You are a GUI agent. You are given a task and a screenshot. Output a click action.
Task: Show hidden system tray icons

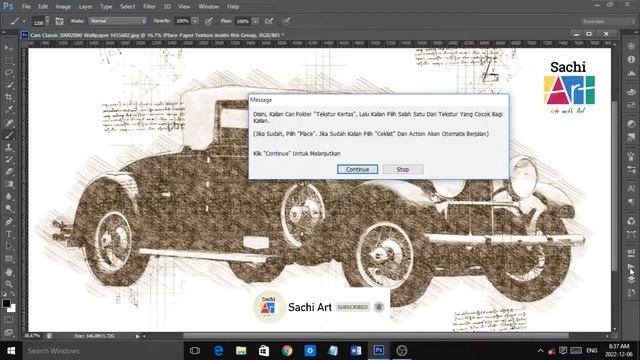click(540, 351)
